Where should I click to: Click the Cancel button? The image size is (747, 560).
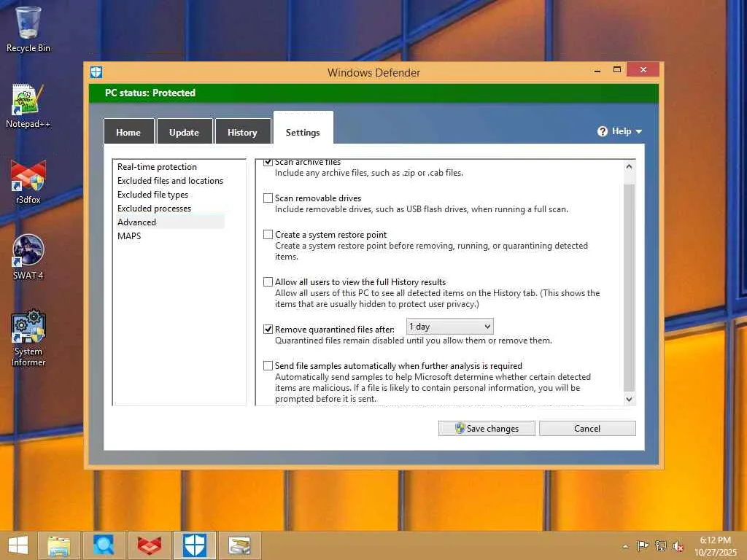point(587,428)
